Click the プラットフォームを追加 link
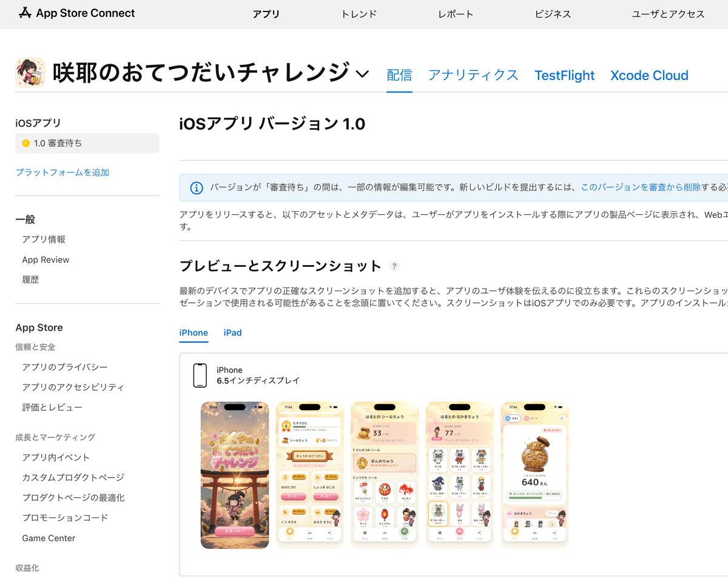The width and height of the screenshot is (728, 583). pos(62,172)
